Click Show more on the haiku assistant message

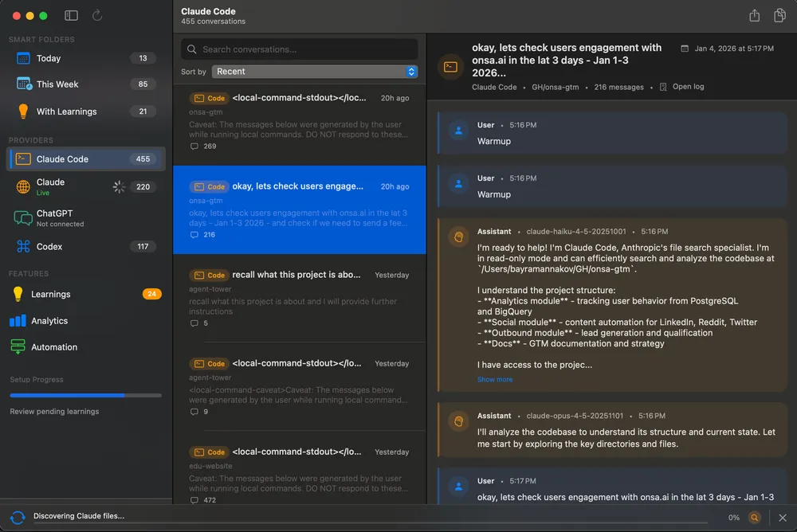[x=495, y=380]
